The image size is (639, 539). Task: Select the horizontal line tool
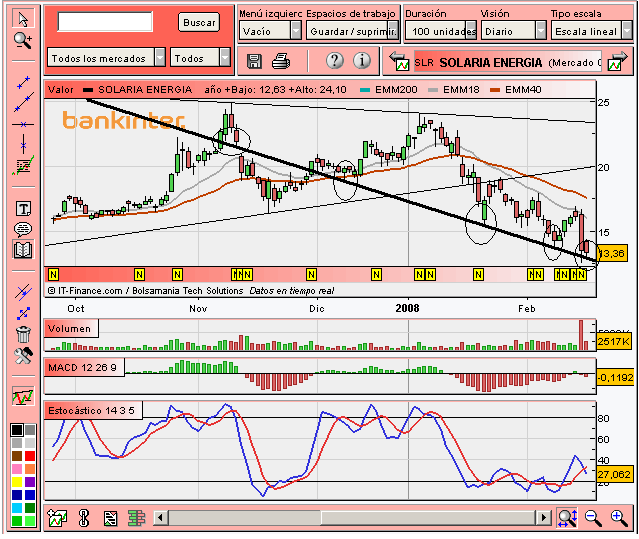pos(23,124)
